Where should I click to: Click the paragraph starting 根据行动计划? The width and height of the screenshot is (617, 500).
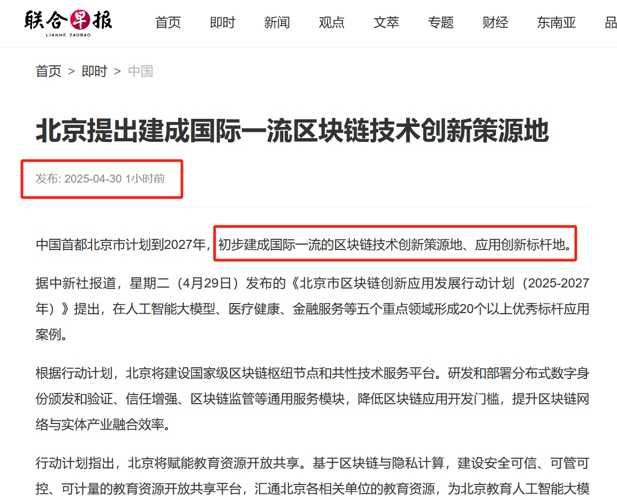pyautogui.click(x=312, y=399)
